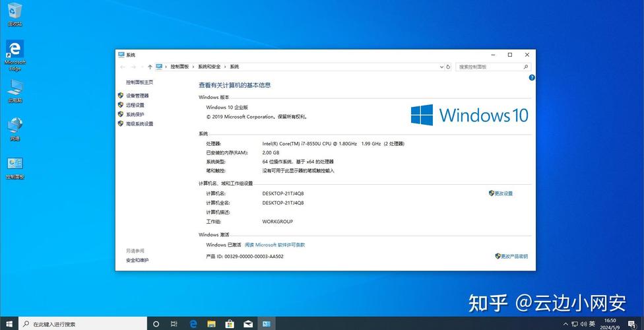Expand the chevron after 控制面板 in the breadcrumb
Screen dimensions: 644x330
[x=193, y=67]
